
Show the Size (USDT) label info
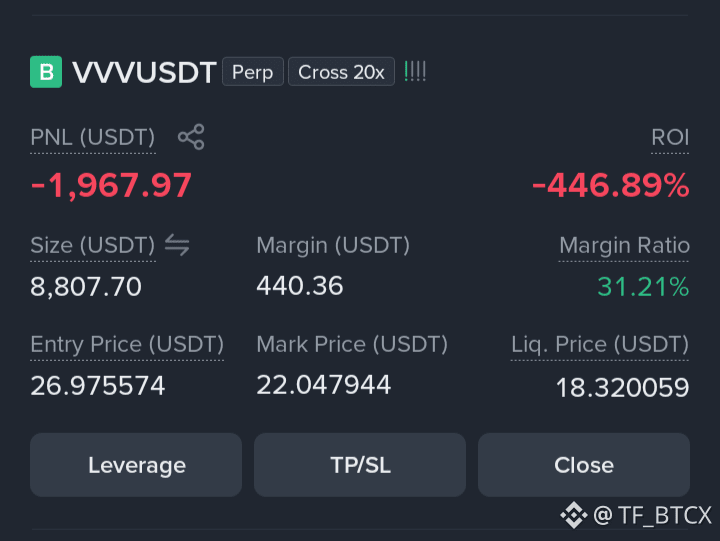(x=93, y=245)
